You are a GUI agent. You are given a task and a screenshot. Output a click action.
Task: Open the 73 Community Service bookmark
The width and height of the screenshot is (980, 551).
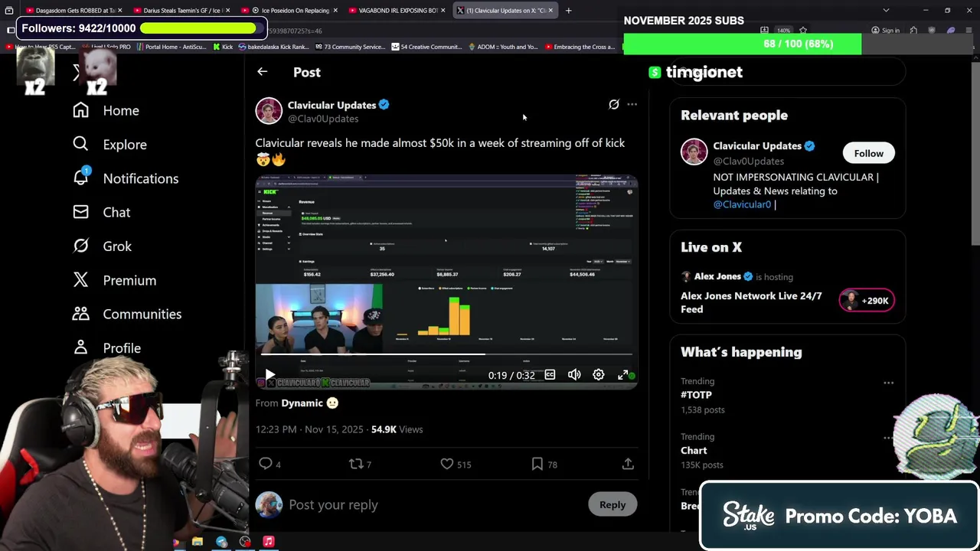pos(349,47)
